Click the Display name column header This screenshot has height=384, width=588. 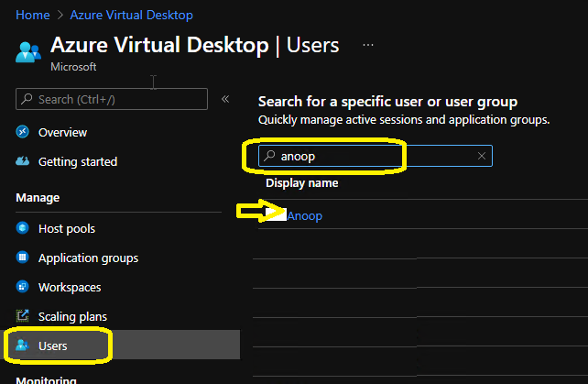point(302,183)
